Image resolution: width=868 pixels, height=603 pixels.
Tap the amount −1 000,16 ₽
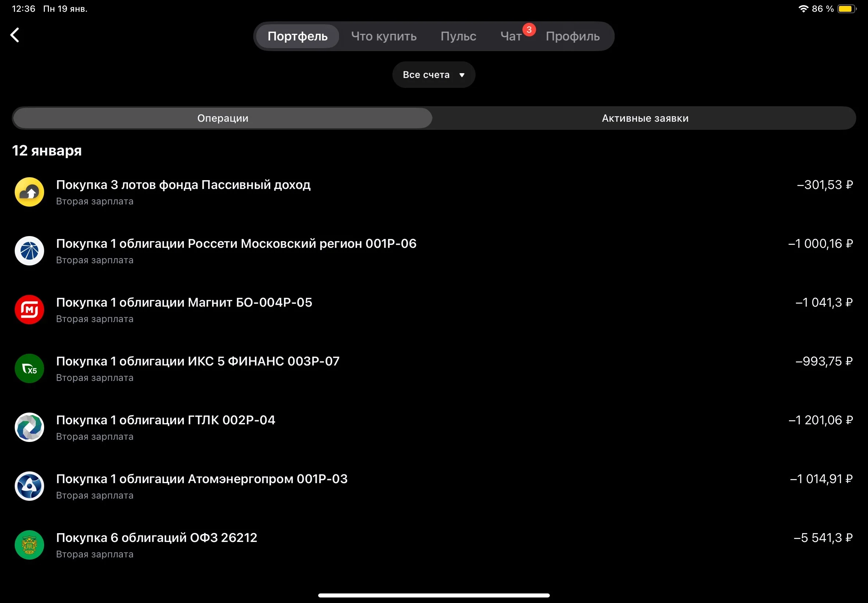click(x=821, y=244)
